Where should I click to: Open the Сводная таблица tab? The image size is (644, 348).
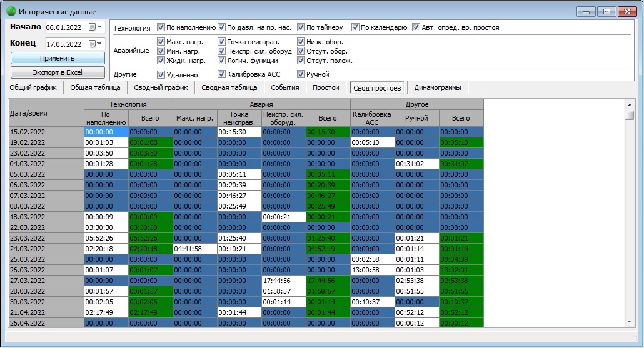pyautogui.click(x=229, y=88)
